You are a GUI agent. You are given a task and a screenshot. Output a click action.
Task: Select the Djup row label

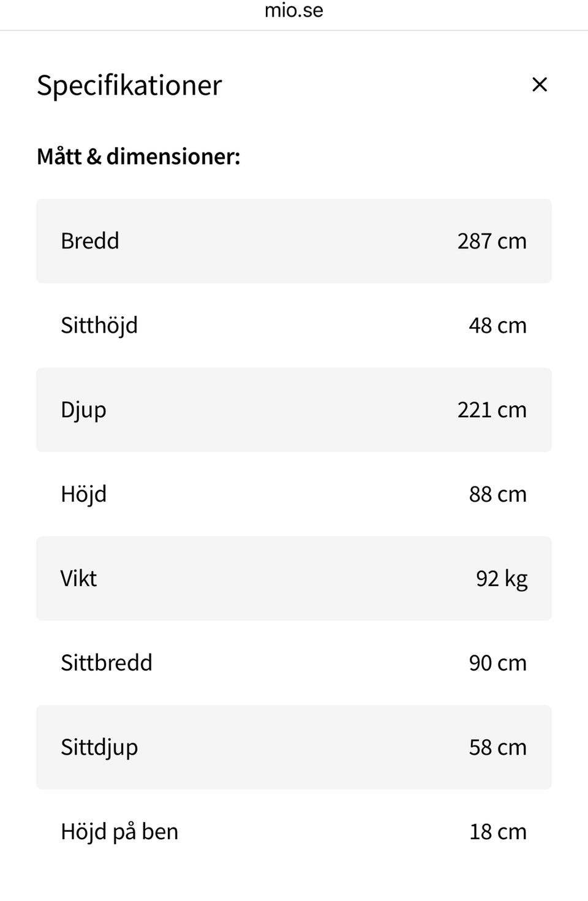pos(83,410)
